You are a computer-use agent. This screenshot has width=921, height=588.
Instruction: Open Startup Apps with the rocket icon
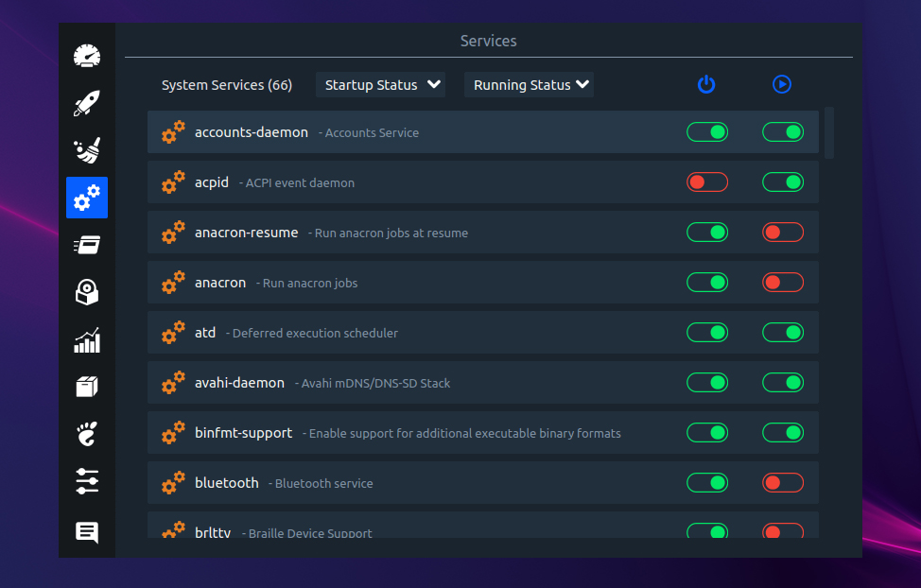coord(86,103)
